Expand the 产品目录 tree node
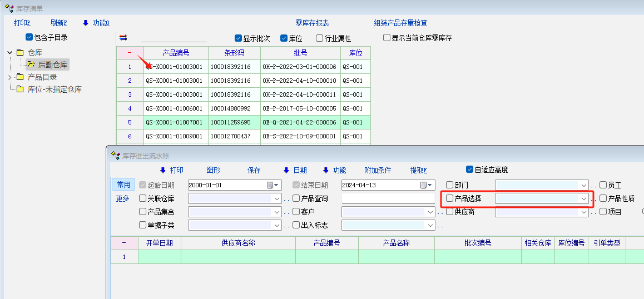Viewport: 644px width, 299px height. pos(9,77)
